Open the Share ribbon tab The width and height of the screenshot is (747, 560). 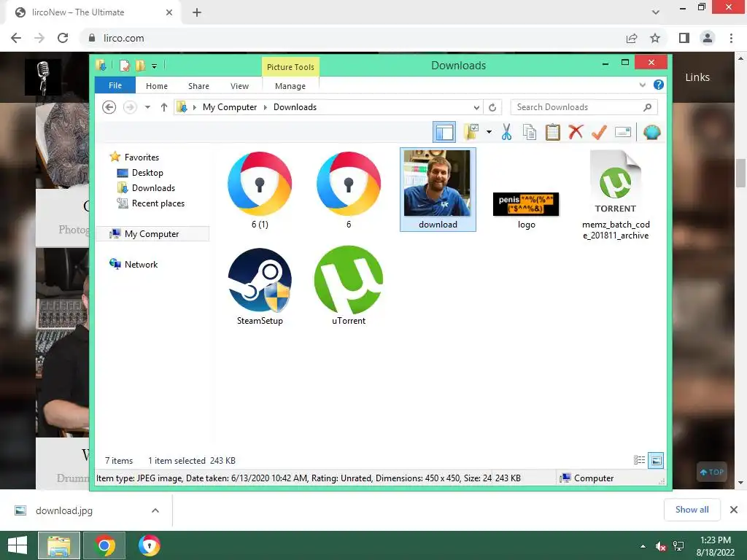[198, 86]
